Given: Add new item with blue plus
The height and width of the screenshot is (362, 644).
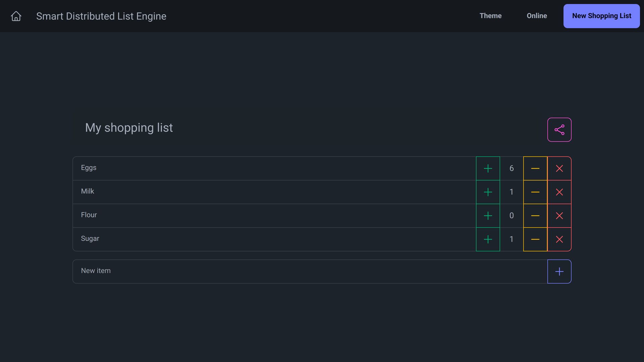Looking at the screenshot, I should 559,271.
